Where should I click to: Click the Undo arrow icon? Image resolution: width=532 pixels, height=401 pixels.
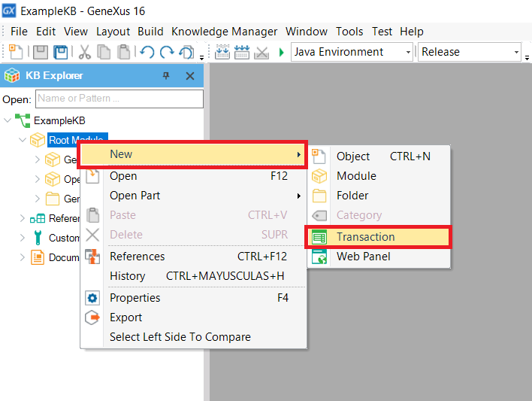[x=147, y=52]
